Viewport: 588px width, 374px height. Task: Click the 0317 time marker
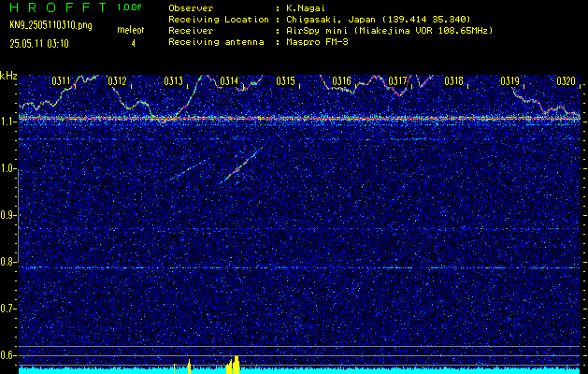click(x=397, y=81)
